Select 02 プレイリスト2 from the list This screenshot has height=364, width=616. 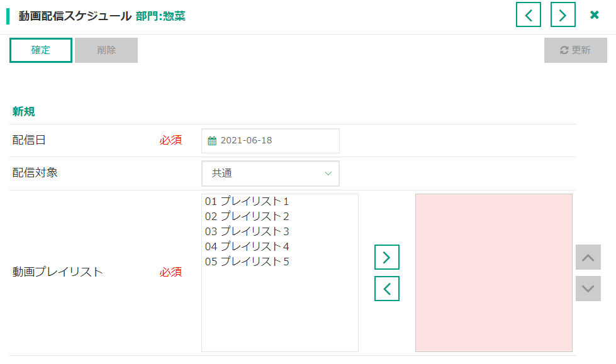coord(247,216)
